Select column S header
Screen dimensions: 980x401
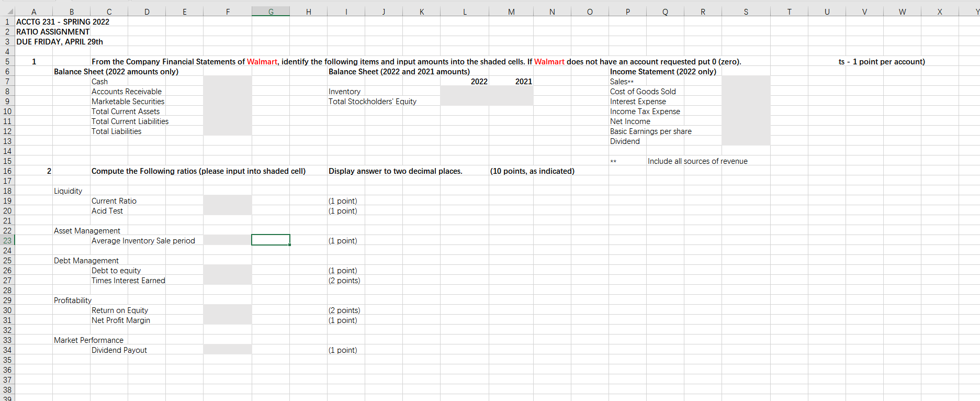point(746,12)
